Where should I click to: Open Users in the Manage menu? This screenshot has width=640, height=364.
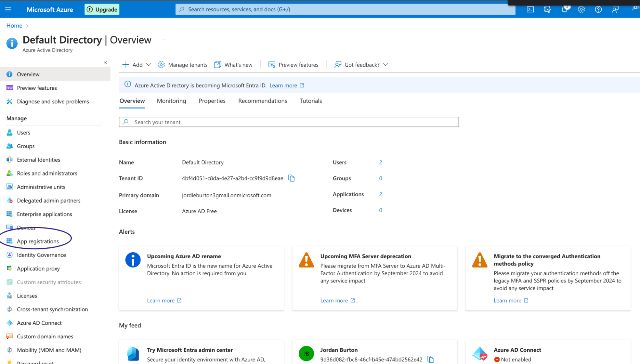pos(24,133)
